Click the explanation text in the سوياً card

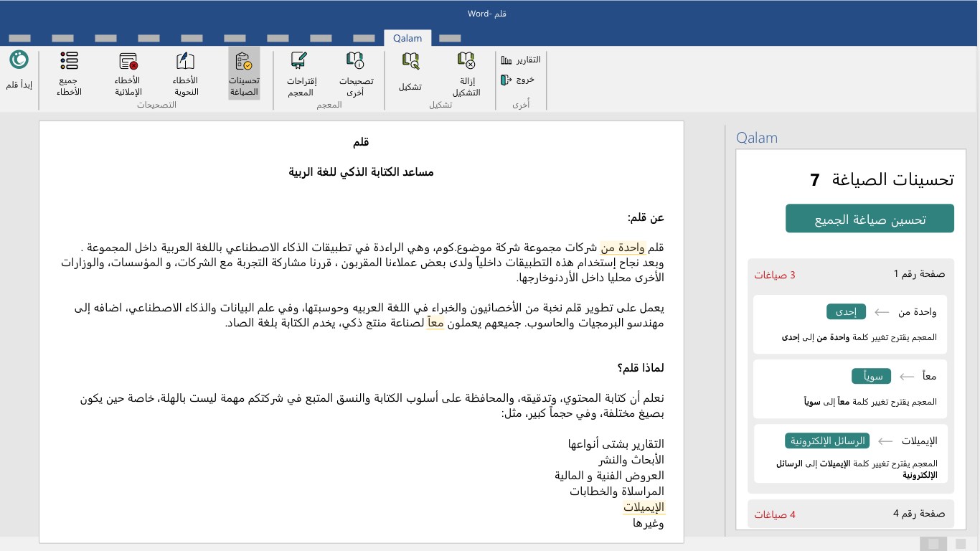(x=870, y=402)
